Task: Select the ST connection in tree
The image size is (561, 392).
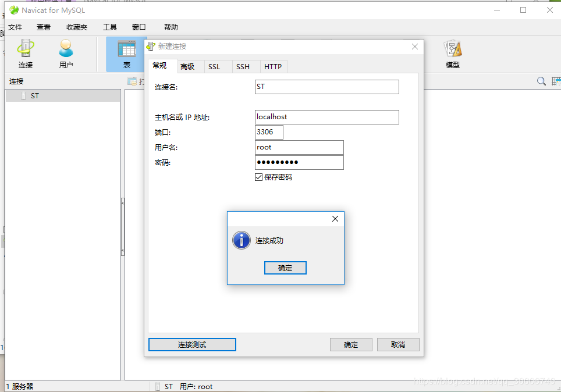Action: 35,96
